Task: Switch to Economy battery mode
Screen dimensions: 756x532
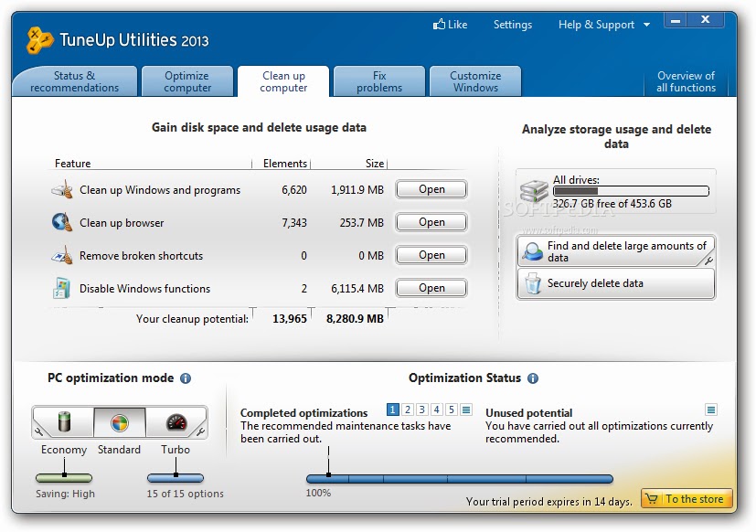Action: click(x=64, y=422)
